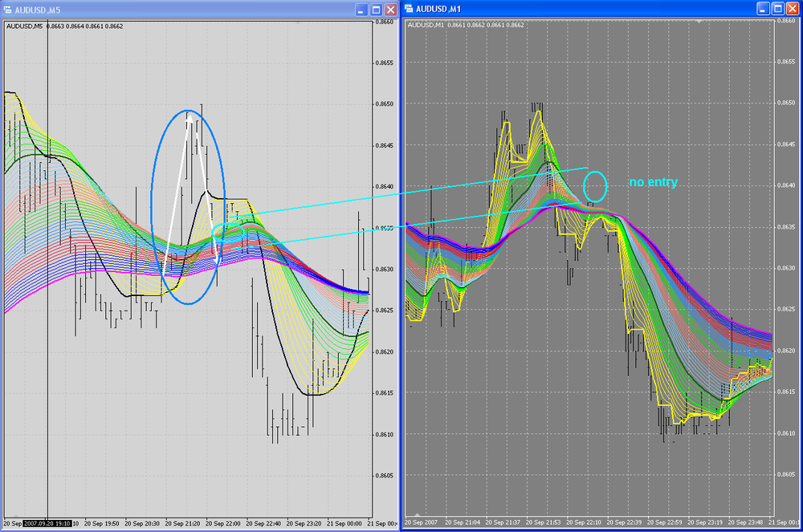Viewport: 803px width, 532px height.
Task: Click the 0.8625 price label in M5 chart
Action: click(384, 311)
